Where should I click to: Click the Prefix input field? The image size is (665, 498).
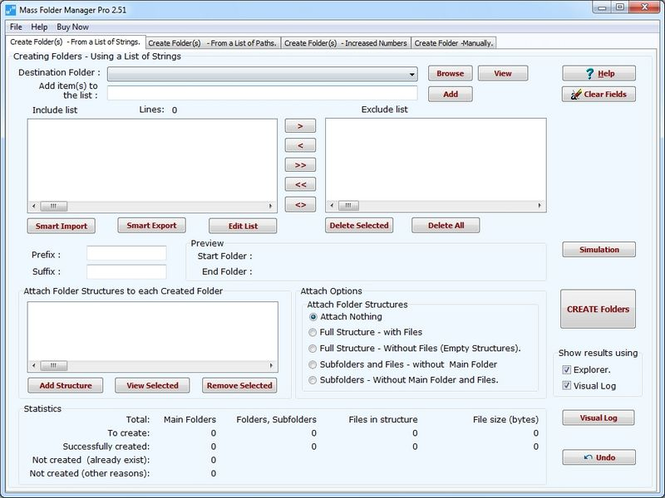(x=126, y=254)
